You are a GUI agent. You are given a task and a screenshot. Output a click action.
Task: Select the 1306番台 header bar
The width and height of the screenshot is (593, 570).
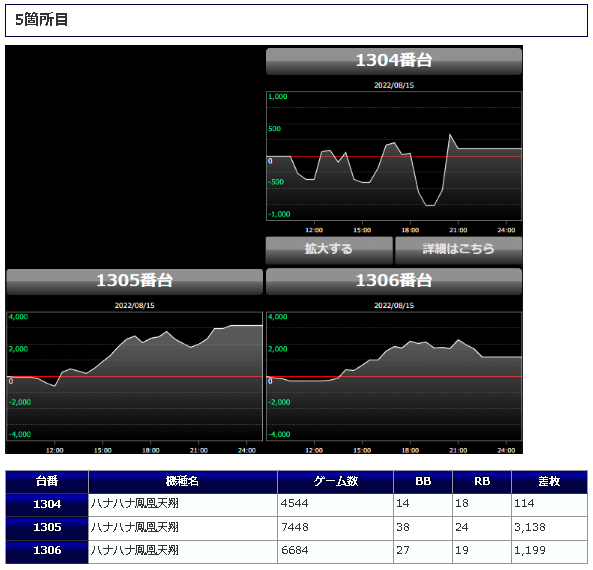394,282
